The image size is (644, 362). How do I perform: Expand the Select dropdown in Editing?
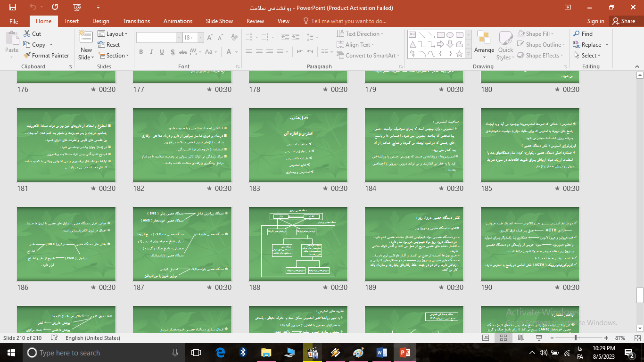coord(588,56)
